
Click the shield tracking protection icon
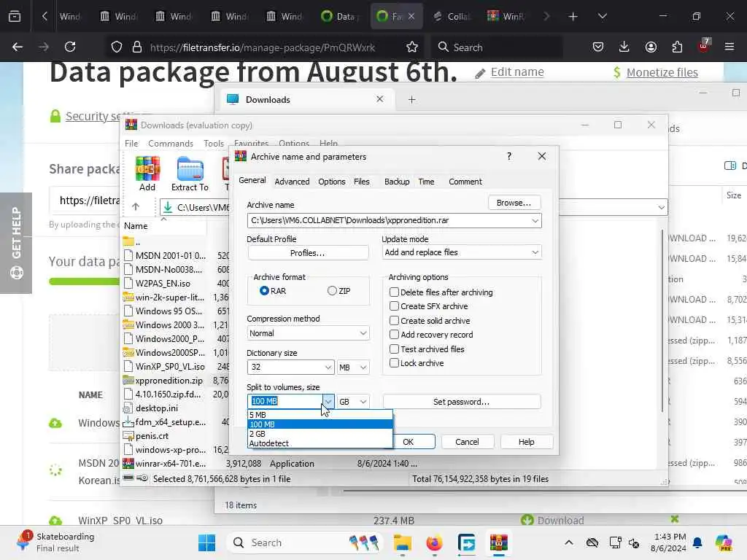pyautogui.click(x=117, y=47)
